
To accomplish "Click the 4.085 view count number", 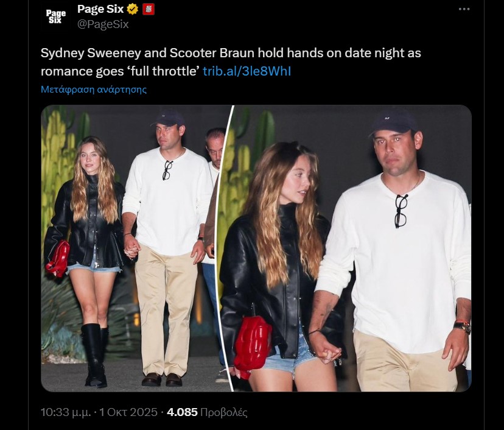I will (182, 412).
